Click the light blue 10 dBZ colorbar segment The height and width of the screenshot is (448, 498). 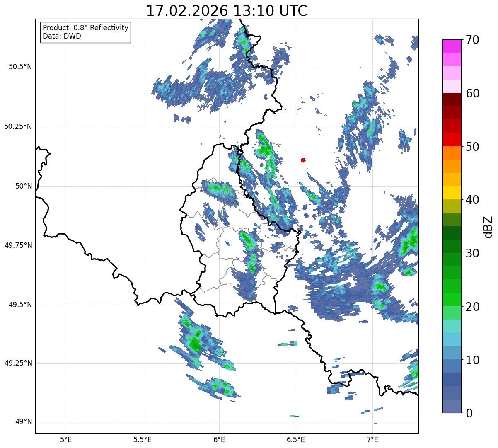click(452, 353)
